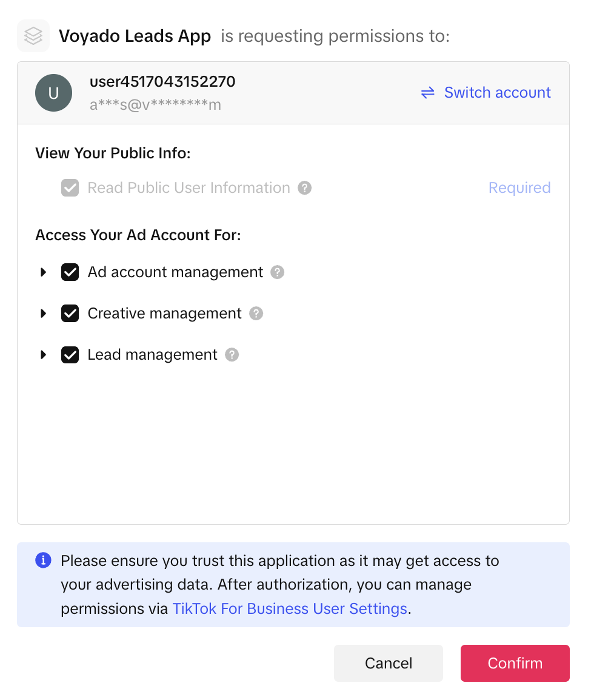Image resolution: width=611 pixels, height=700 pixels.
Task: Click the Voyado Leads App title
Action: coord(135,36)
